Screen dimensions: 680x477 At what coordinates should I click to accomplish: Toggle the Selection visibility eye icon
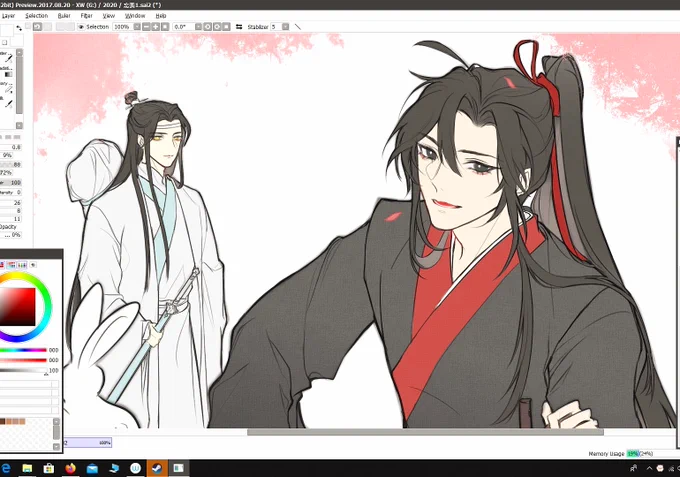click(81, 27)
